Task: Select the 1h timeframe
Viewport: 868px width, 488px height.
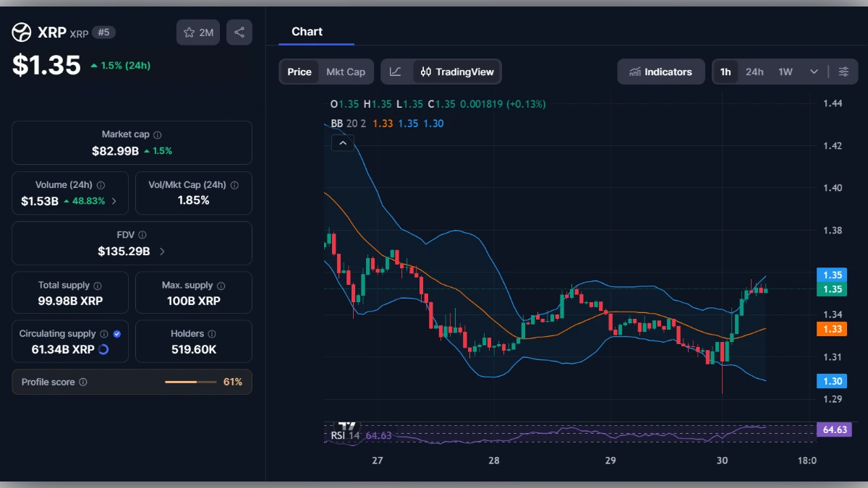Action: [726, 72]
